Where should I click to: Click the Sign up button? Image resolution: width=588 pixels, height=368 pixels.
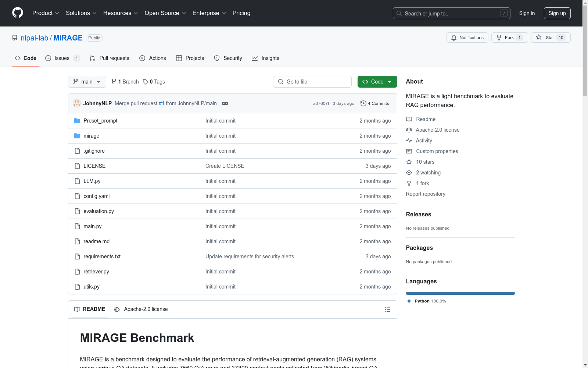click(x=557, y=13)
